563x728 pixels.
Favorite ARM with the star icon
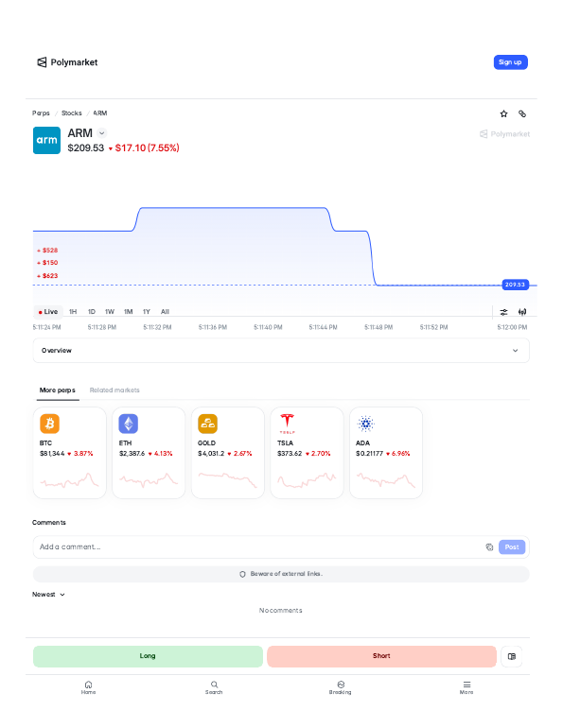(x=503, y=113)
